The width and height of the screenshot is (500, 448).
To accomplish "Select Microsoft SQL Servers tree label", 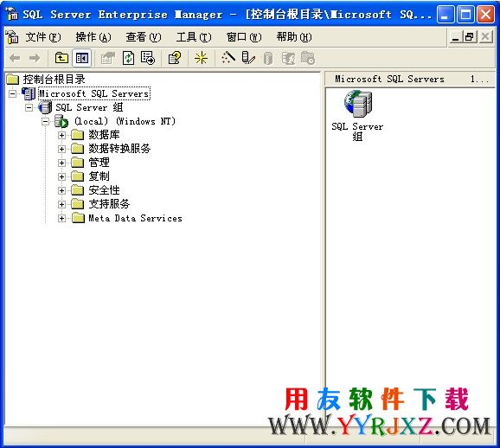I will coord(94,93).
